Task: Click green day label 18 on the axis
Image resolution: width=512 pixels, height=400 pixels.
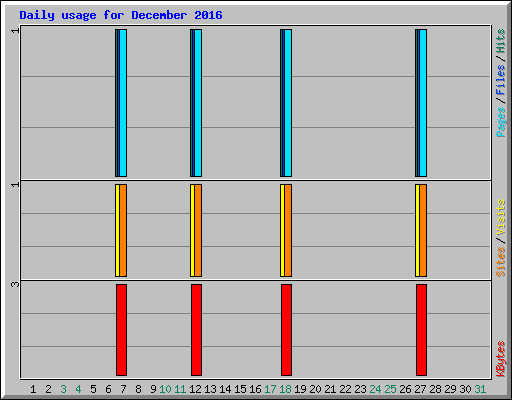Action: pos(285,389)
